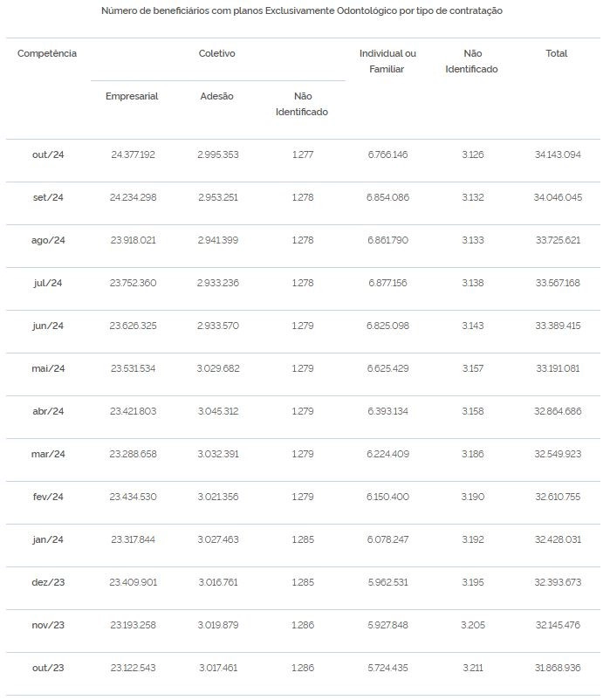Click the Empresarial sub-column header

[x=132, y=96]
